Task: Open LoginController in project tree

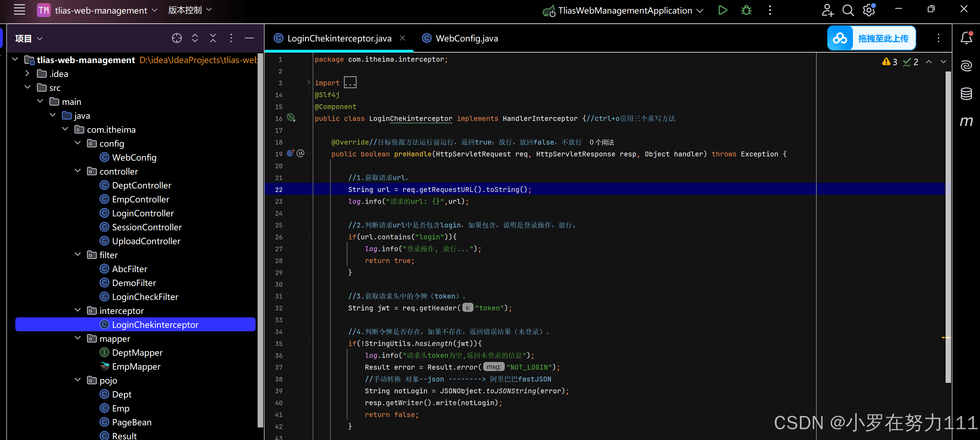Action: [x=143, y=213]
